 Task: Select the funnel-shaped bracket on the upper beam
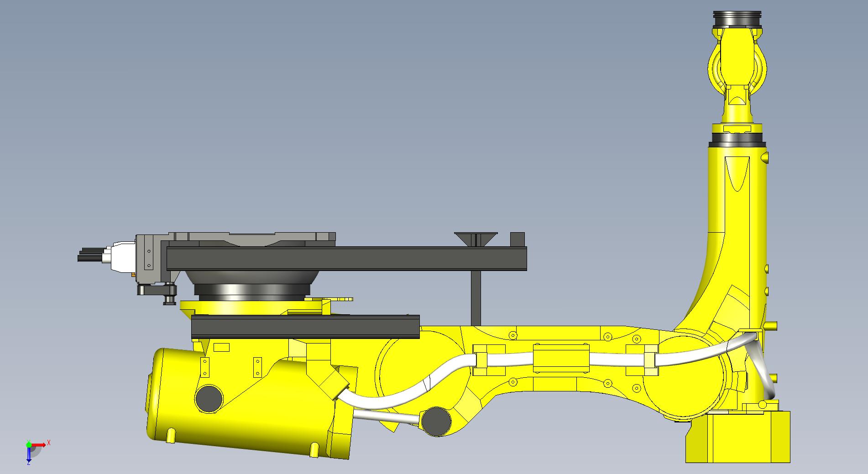point(476,240)
